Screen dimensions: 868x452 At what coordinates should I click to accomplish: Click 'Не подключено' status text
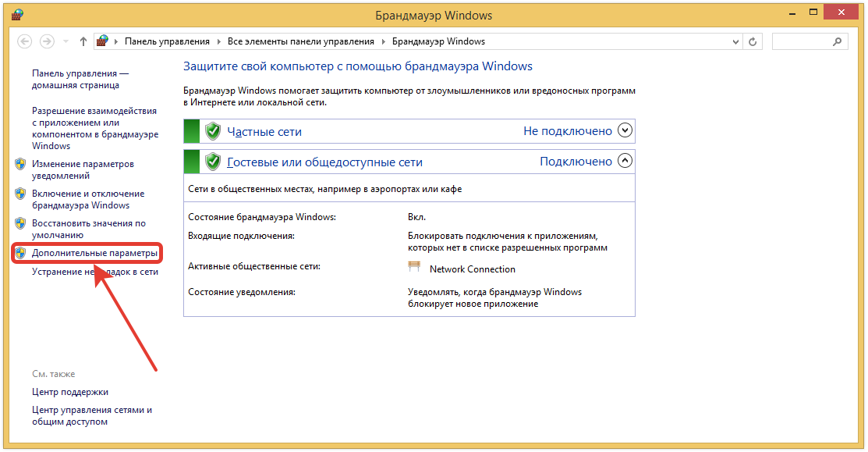tap(568, 131)
